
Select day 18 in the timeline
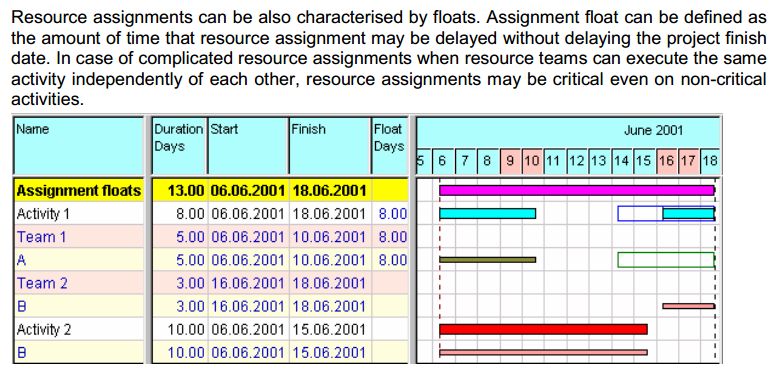tap(710, 161)
